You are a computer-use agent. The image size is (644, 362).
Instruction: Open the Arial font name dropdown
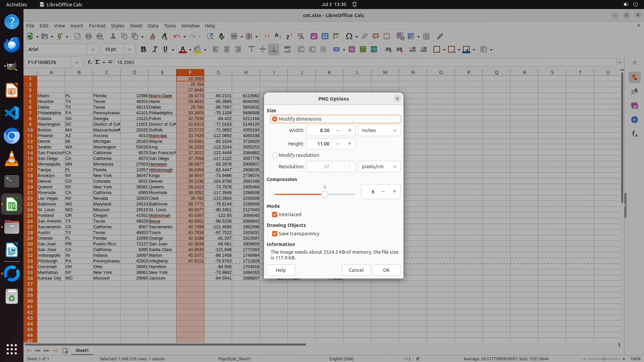click(93, 49)
